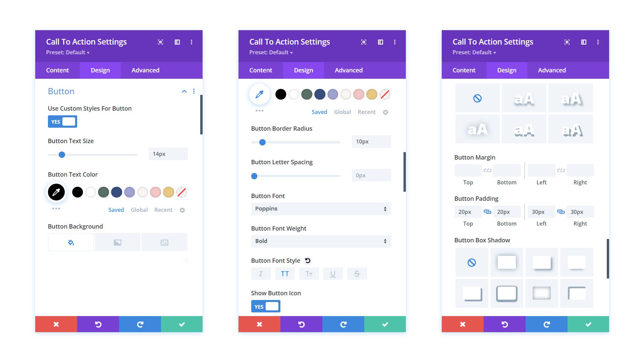Drag the Button Border Radius slider

[262, 141]
